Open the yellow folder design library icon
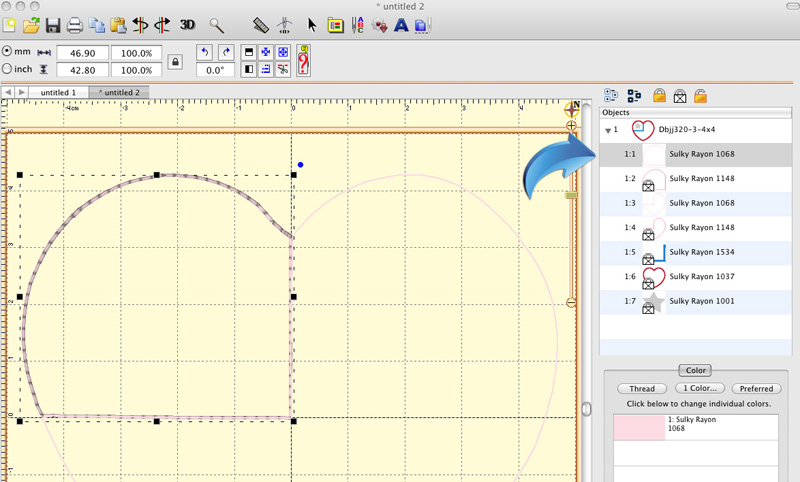 tap(335, 25)
